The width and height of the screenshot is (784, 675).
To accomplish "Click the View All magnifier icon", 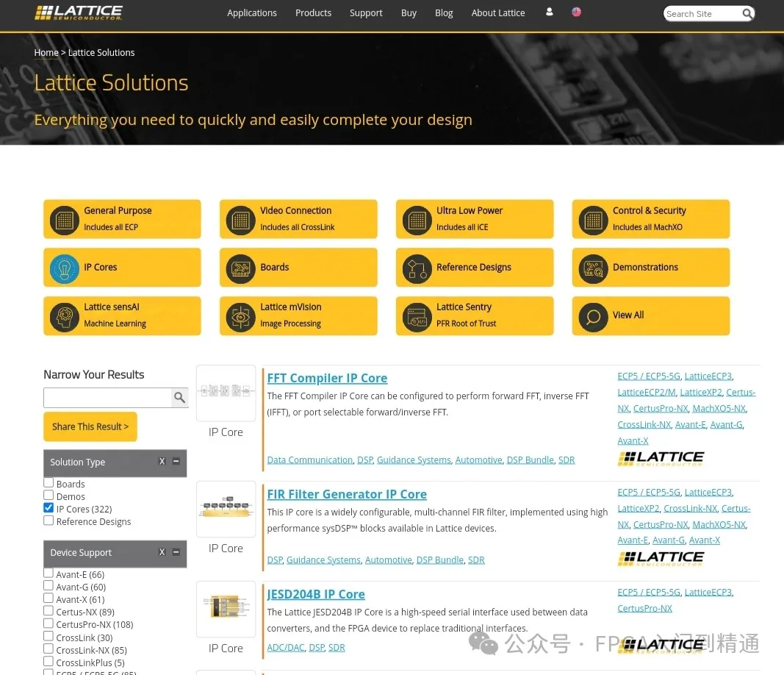I will 593,317.
